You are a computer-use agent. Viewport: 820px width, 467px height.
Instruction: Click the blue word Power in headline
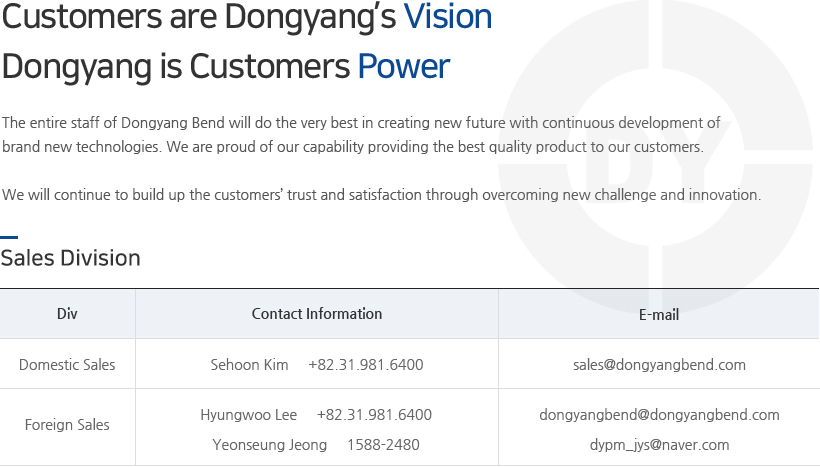tap(404, 67)
